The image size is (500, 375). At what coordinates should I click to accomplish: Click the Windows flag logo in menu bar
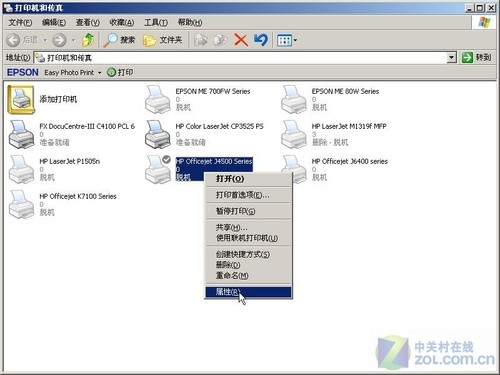(x=484, y=22)
